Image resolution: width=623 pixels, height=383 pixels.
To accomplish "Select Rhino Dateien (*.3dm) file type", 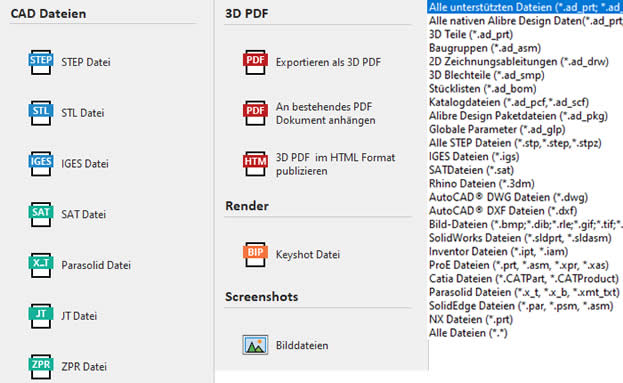I will click(x=482, y=184).
